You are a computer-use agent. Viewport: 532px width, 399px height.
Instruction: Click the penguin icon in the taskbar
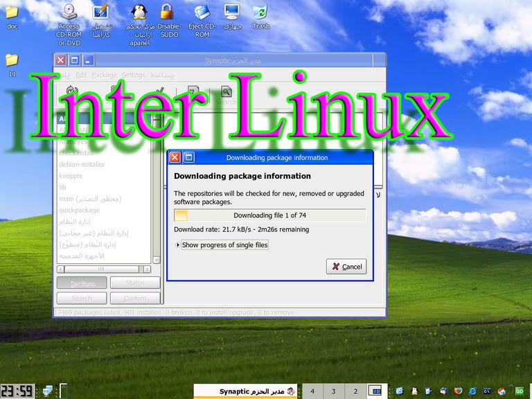(x=414, y=391)
